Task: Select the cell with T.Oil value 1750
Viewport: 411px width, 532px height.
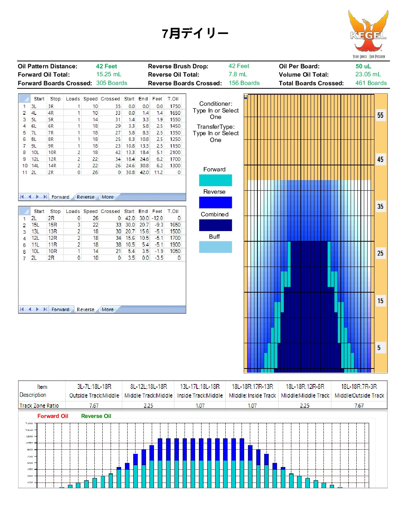Action: tap(173, 106)
